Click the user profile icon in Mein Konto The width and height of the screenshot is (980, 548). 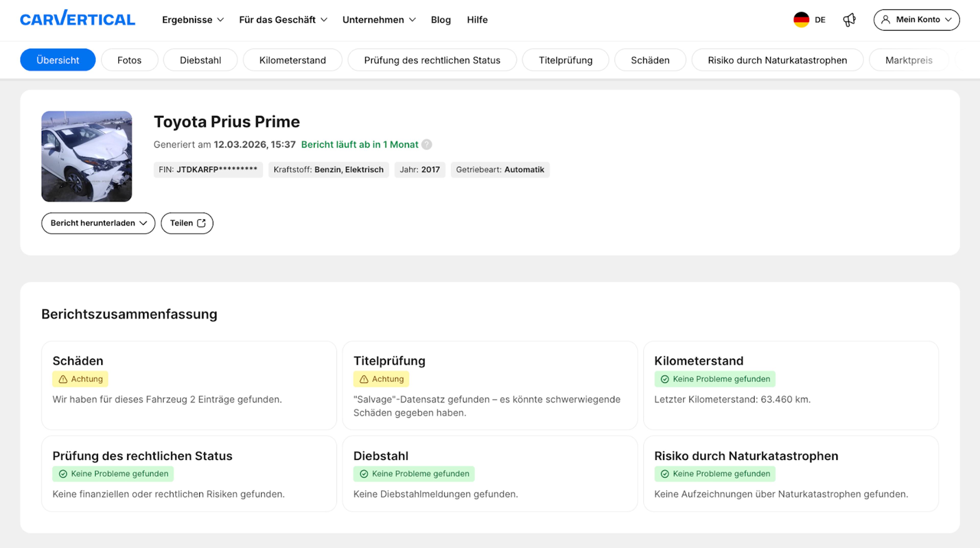coord(886,20)
